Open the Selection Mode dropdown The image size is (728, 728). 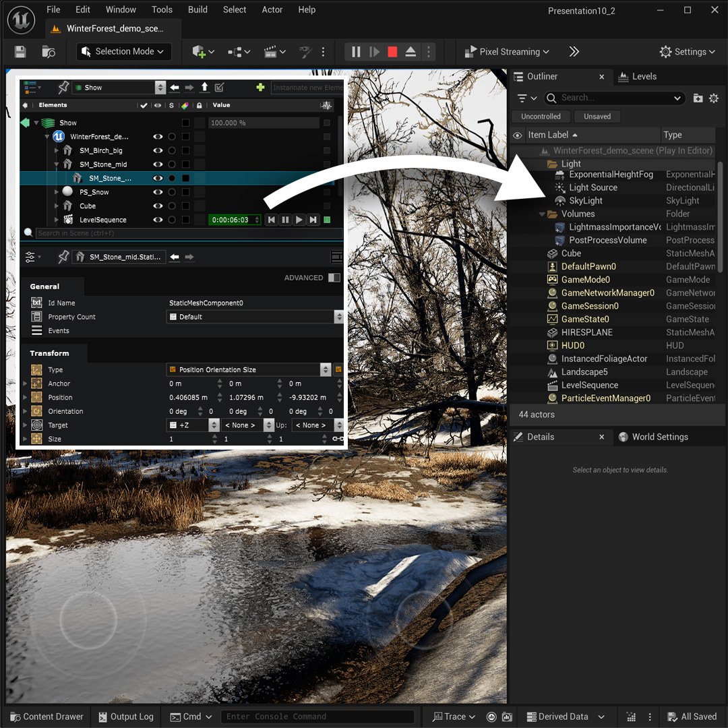pyautogui.click(x=123, y=51)
